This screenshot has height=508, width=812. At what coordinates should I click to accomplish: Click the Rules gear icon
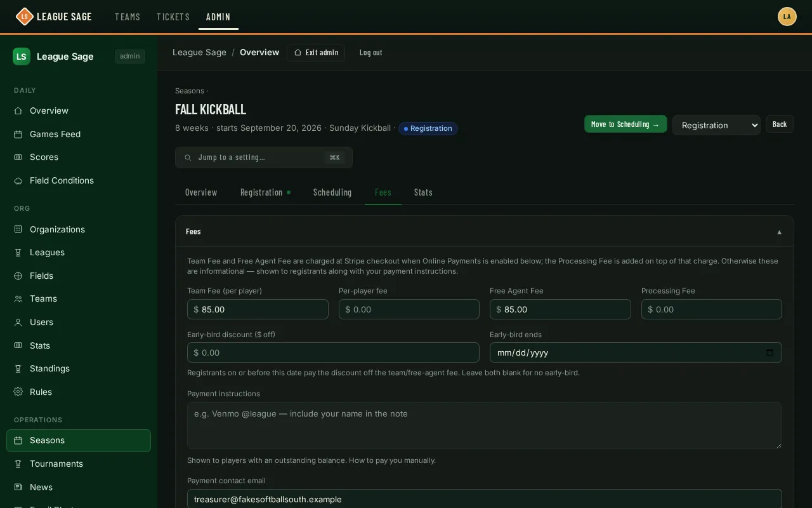[x=18, y=392]
